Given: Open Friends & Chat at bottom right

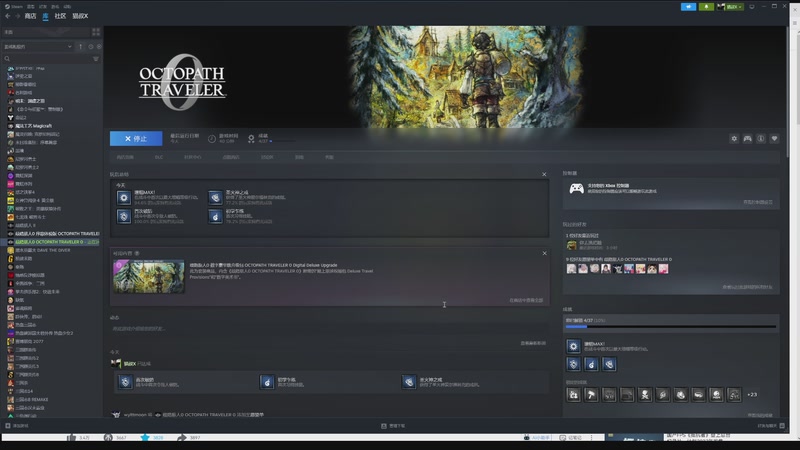Looking at the screenshot, I should point(771,426).
